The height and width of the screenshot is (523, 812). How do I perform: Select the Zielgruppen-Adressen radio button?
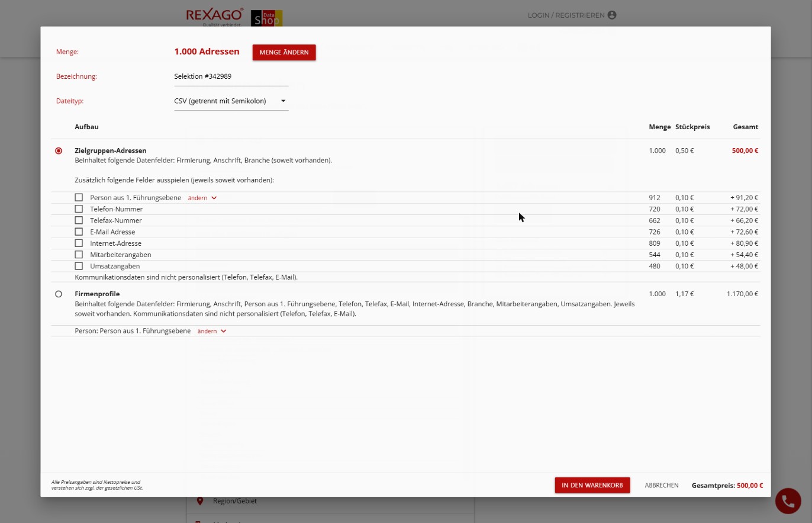pos(59,151)
